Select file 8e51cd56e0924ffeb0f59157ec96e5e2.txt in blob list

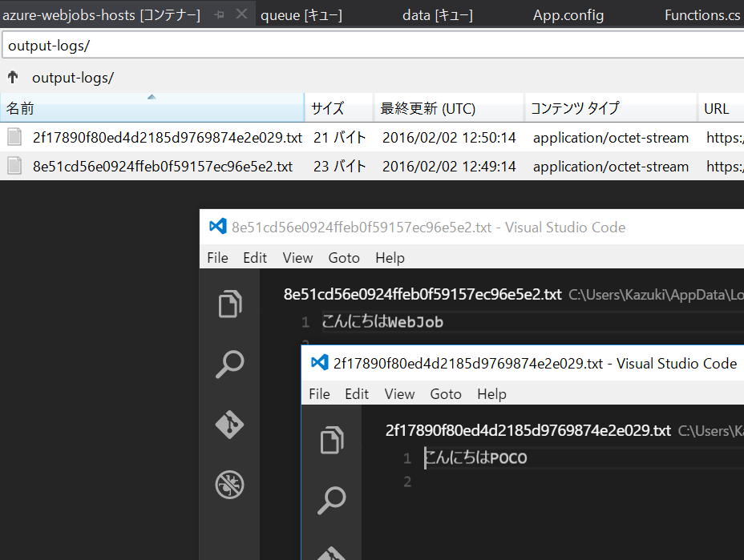point(162,167)
